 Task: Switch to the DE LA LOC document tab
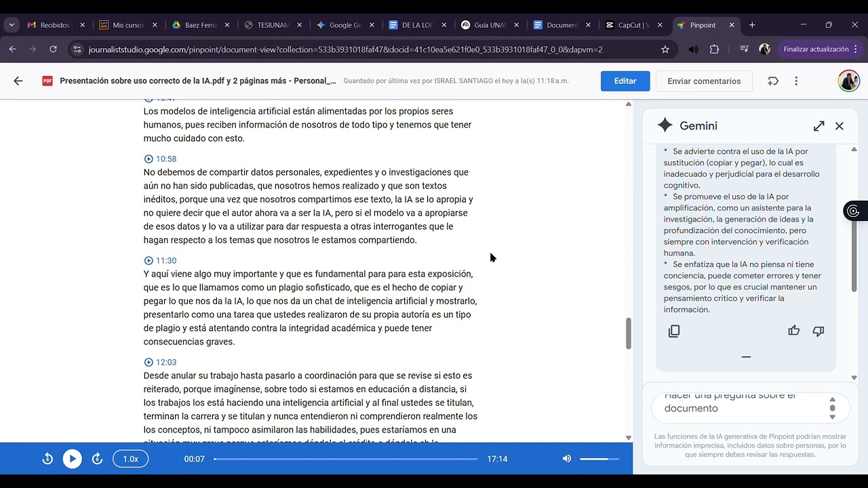(x=417, y=25)
